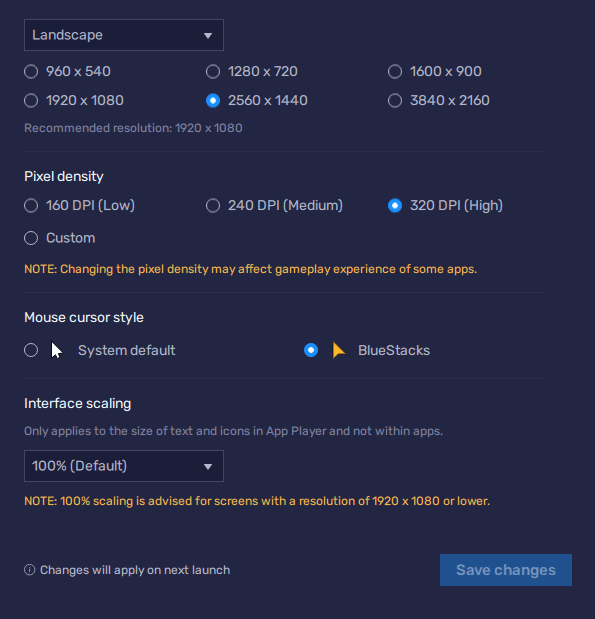Screen dimensions: 595x619
Task: Open the Landscape orientation dropdown
Action: 124,35
